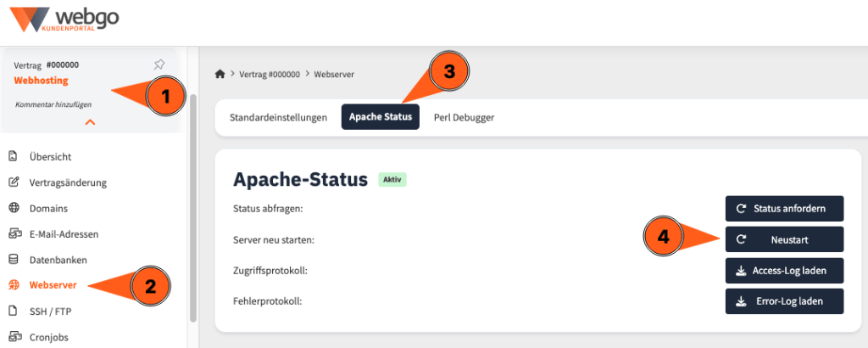Go home via breadcrumb house icon
The width and height of the screenshot is (868, 348).
click(x=220, y=74)
